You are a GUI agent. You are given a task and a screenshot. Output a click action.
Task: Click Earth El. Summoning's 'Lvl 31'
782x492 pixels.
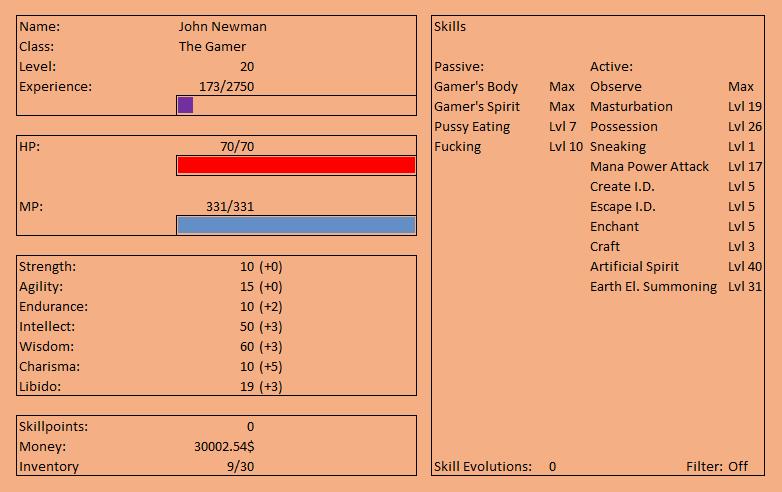(745, 287)
